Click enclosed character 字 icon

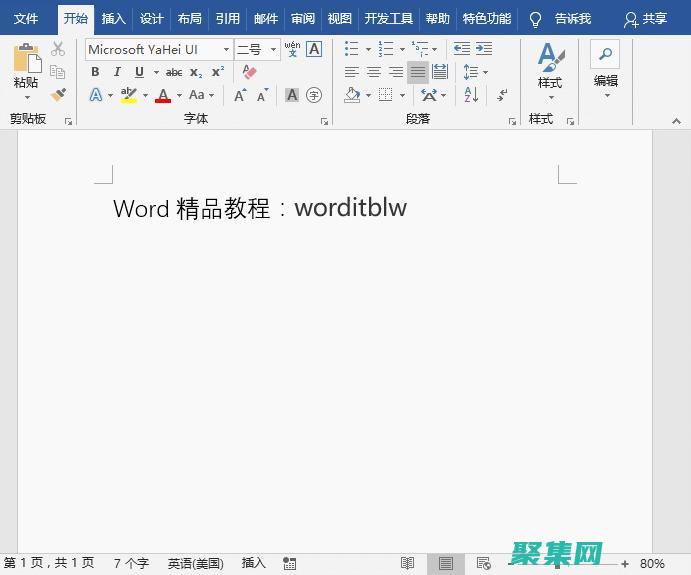click(314, 95)
